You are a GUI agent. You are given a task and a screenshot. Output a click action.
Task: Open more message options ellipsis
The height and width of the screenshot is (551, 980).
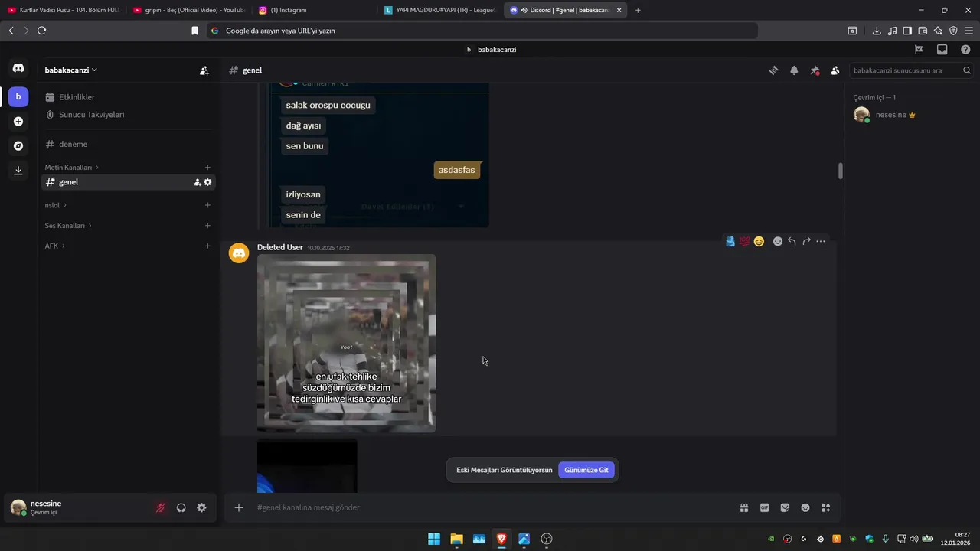(x=821, y=241)
